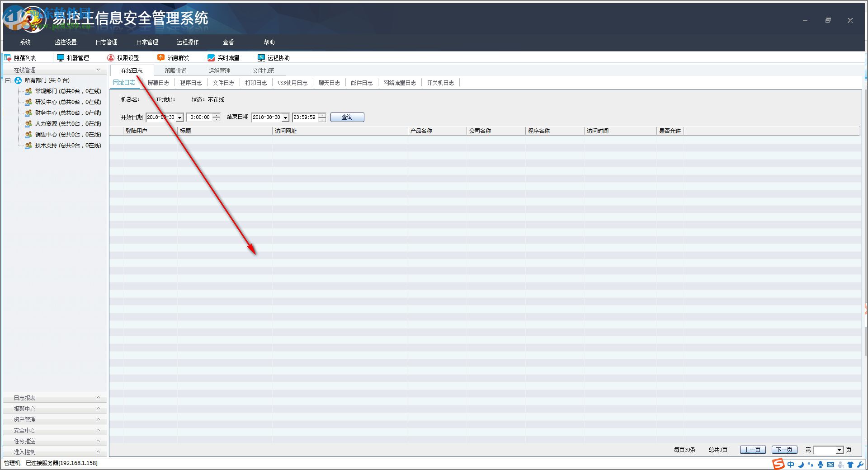Expand the 准入控制 panel
The width and height of the screenshot is (868, 470).
tap(99, 452)
